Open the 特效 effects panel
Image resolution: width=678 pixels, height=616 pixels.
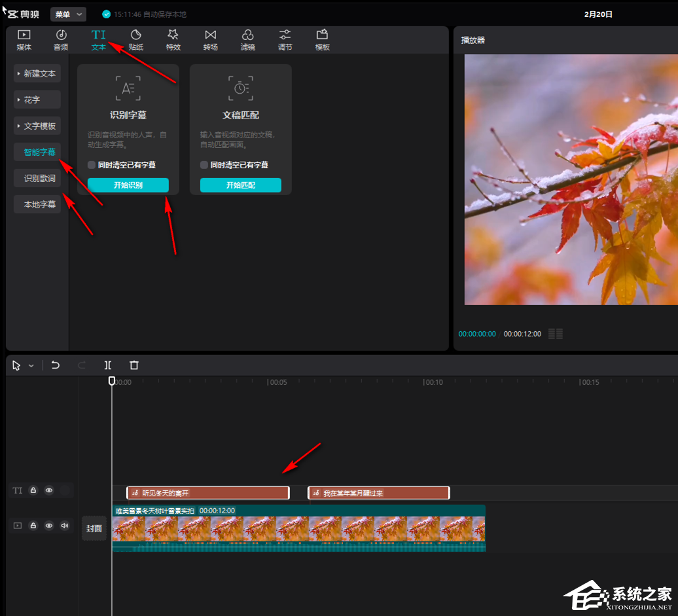coord(173,40)
